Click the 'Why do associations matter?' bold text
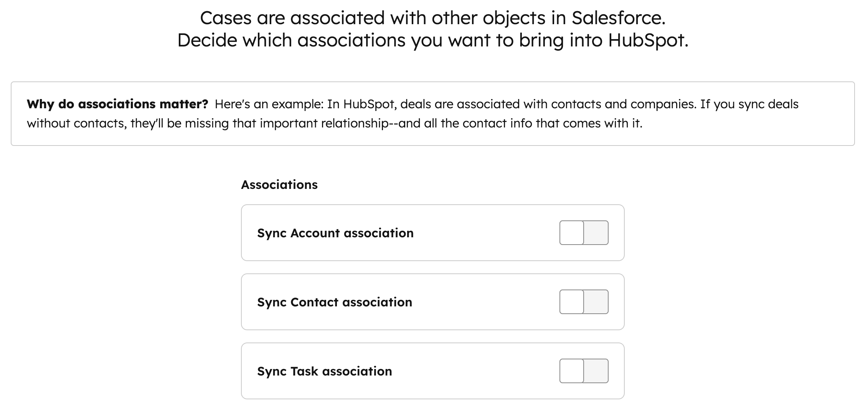The width and height of the screenshot is (868, 407). (x=117, y=103)
